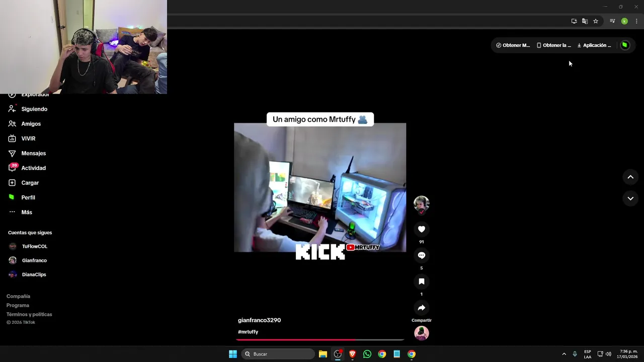Open the volume speaker tray icon

click(608, 354)
